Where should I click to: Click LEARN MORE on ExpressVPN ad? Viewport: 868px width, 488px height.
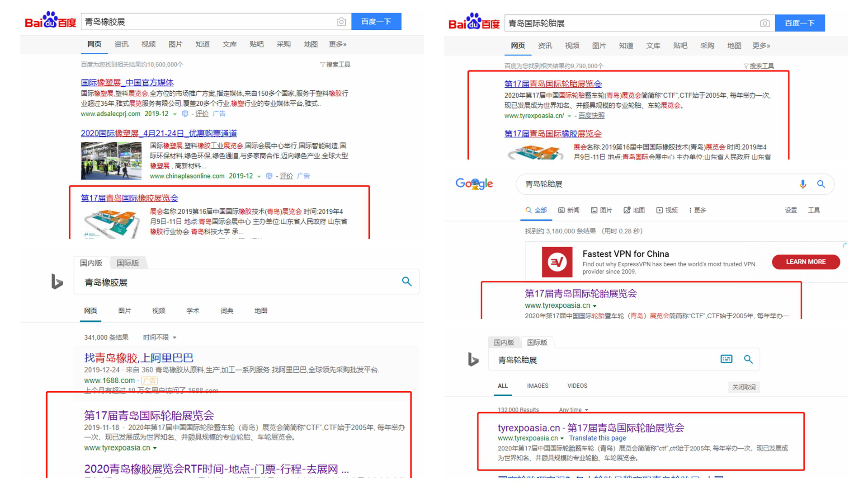806,262
